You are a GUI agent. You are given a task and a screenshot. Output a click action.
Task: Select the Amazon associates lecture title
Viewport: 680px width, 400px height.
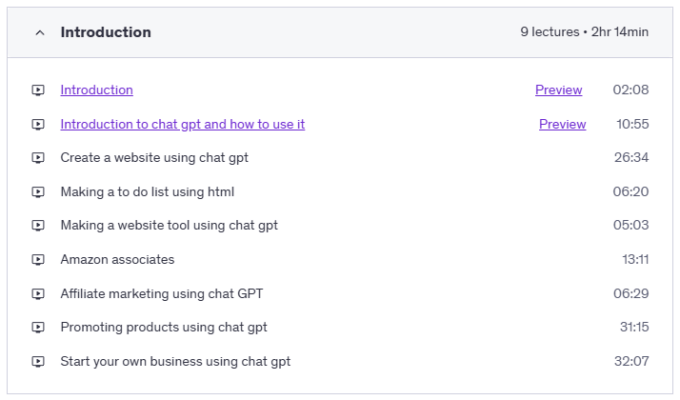point(117,260)
